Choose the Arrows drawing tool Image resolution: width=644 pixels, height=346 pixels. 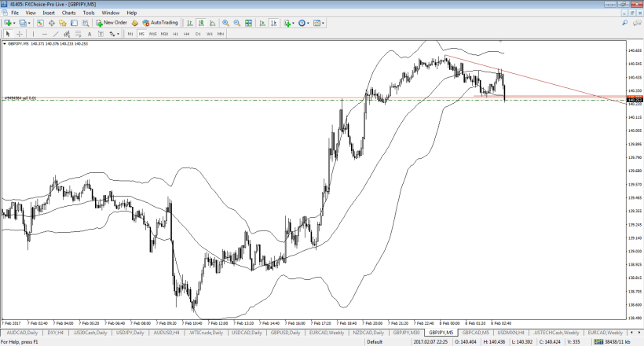(112, 34)
